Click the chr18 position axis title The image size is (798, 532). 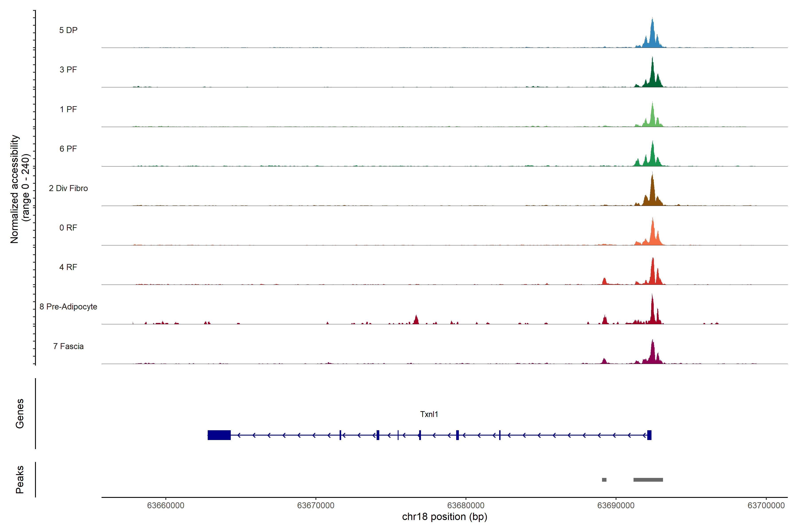point(444,517)
